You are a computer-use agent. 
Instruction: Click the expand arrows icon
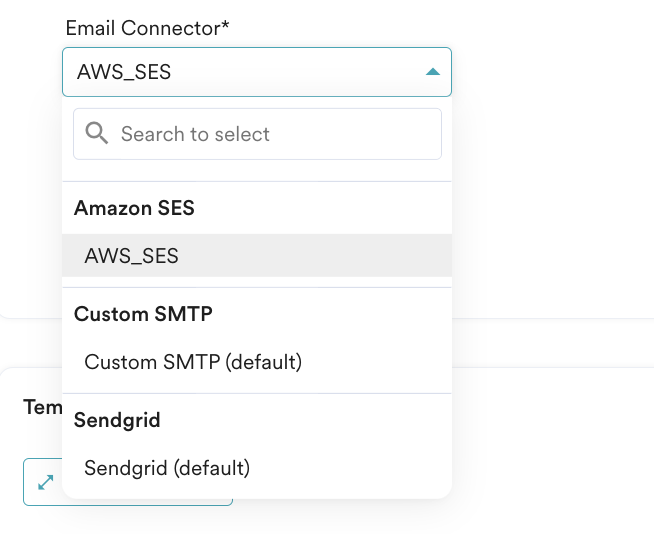(46, 482)
